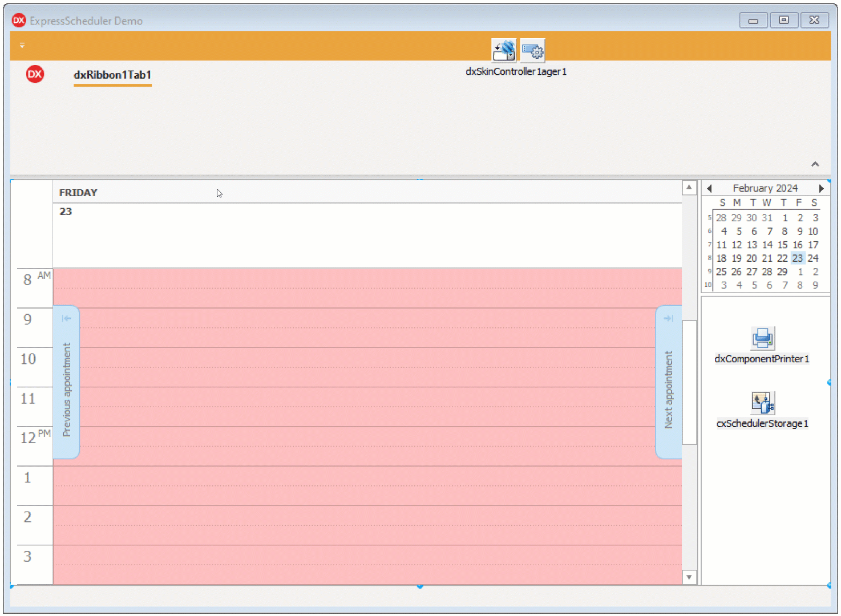This screenshot has width=841, height=616.
Task: Click the dxSkinController component icon
Action: [x=504, y=51]
